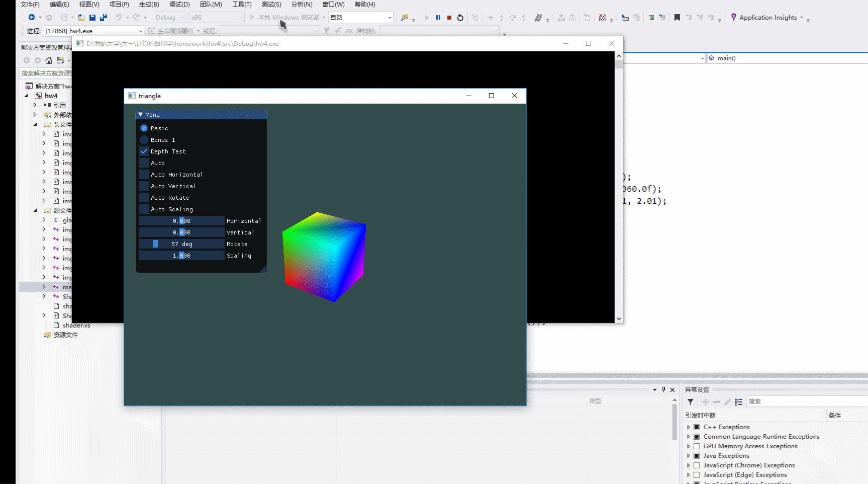The height and width of the screenshot is (484, 868).
Task: Click the Find in Files icon
Action: pos(405,18)
